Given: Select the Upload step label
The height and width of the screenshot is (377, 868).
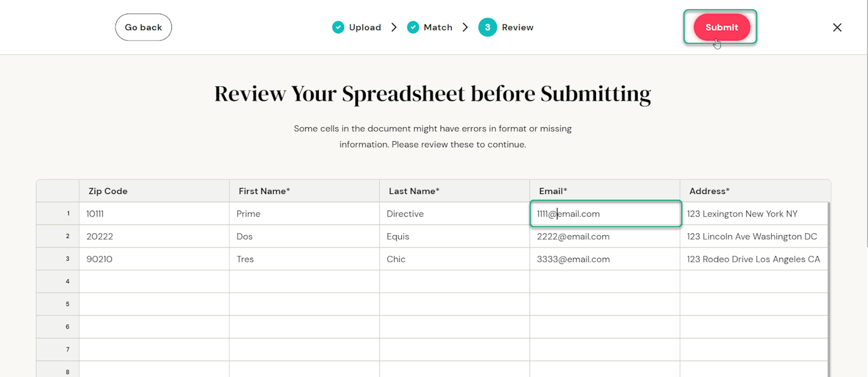Looking at the screenshot, I should (365, 27).
